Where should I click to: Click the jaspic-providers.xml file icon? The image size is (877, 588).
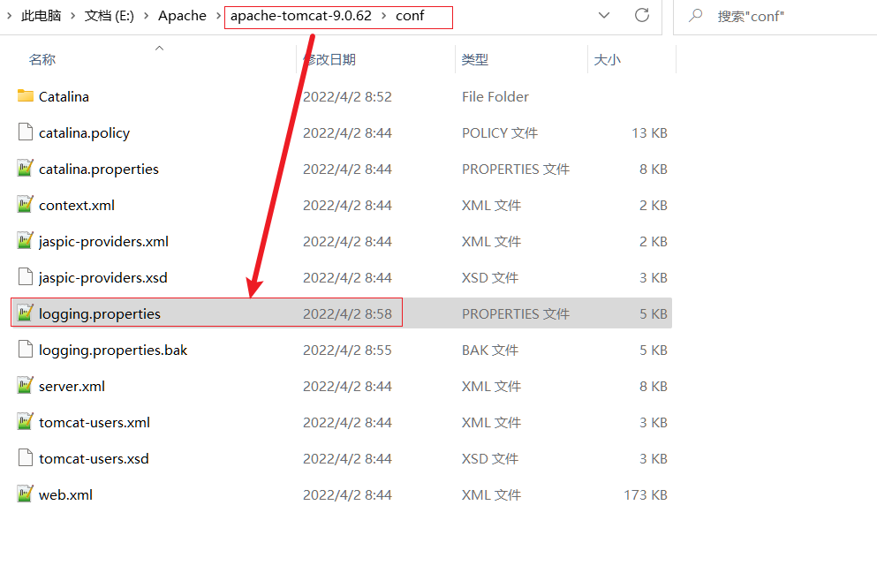click(25, 241)
